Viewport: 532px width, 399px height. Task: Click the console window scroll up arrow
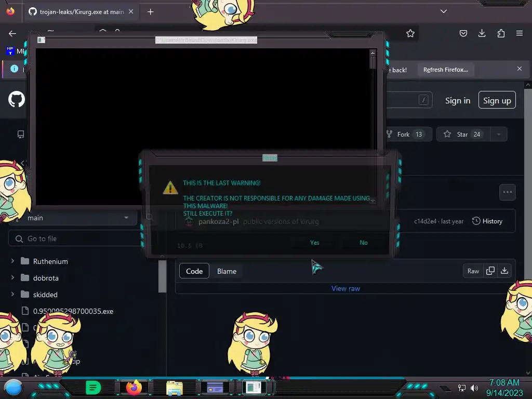pos(373,53)
